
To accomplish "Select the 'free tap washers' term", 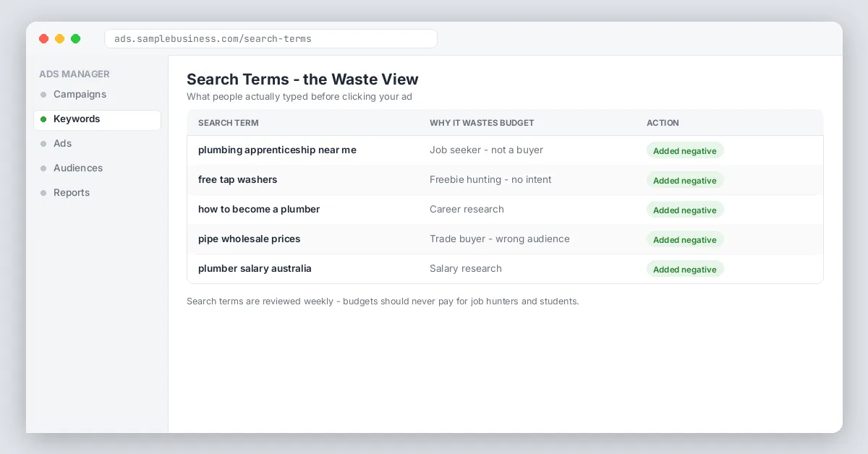I will click(x=237, y=180).
